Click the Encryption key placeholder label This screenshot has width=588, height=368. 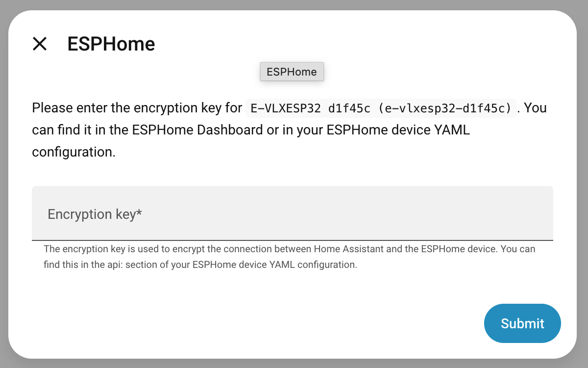94,214
